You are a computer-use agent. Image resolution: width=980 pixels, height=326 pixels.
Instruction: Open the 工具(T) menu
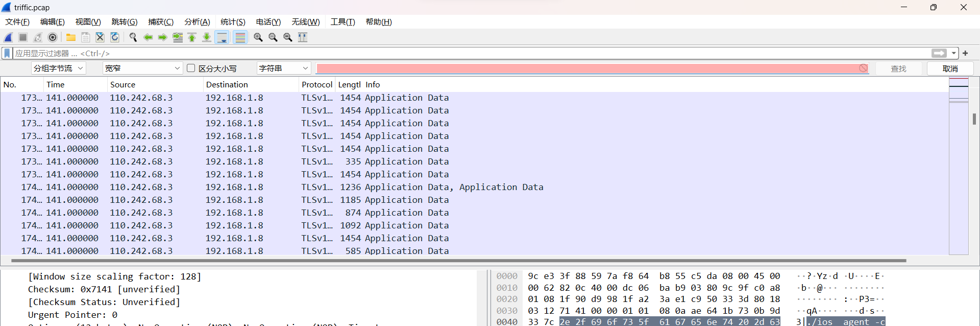(x=342, y=22)
